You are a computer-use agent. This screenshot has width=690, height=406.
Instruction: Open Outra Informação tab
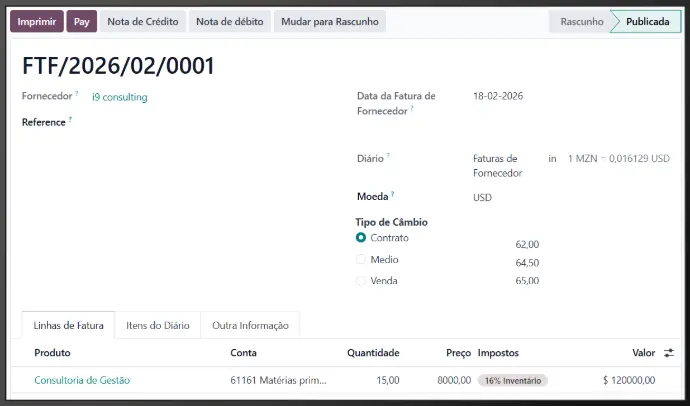click(x=250, y=325)
